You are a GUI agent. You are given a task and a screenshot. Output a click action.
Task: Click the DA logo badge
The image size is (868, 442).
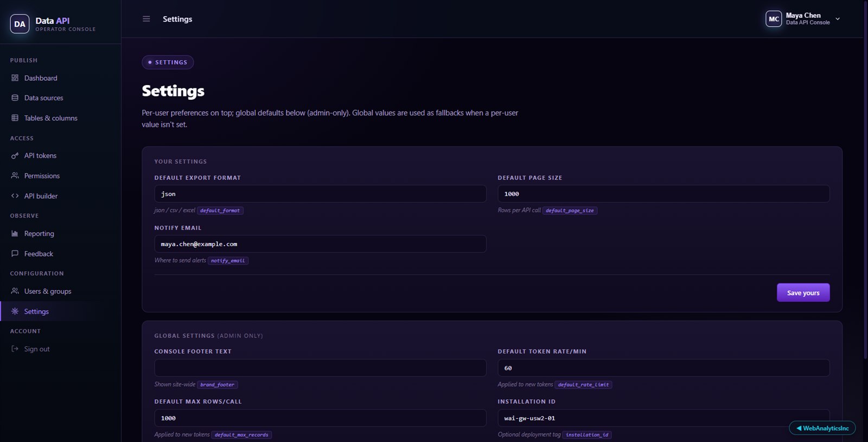pos(20,24)
